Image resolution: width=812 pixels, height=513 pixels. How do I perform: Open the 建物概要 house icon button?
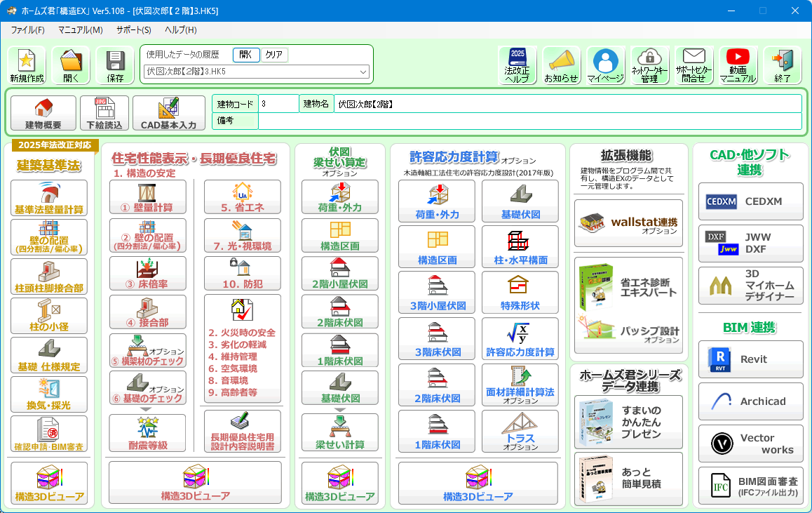click(x=43, y=114)
